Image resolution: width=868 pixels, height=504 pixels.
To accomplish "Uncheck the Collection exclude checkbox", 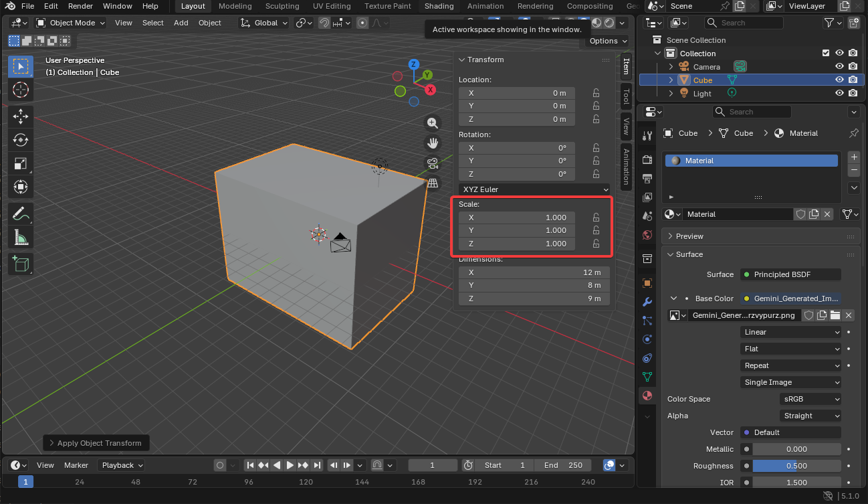I will pyautogui.click(x=826, y=54).
